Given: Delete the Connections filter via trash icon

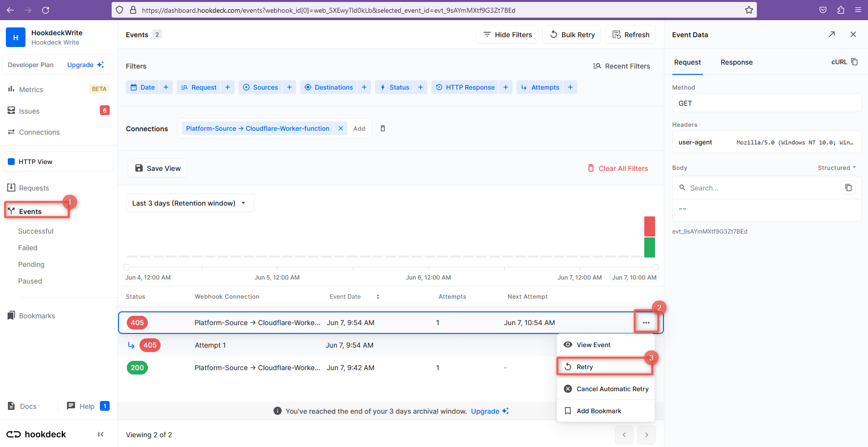Looking at the screenshot, I should [x=382, y=128].
